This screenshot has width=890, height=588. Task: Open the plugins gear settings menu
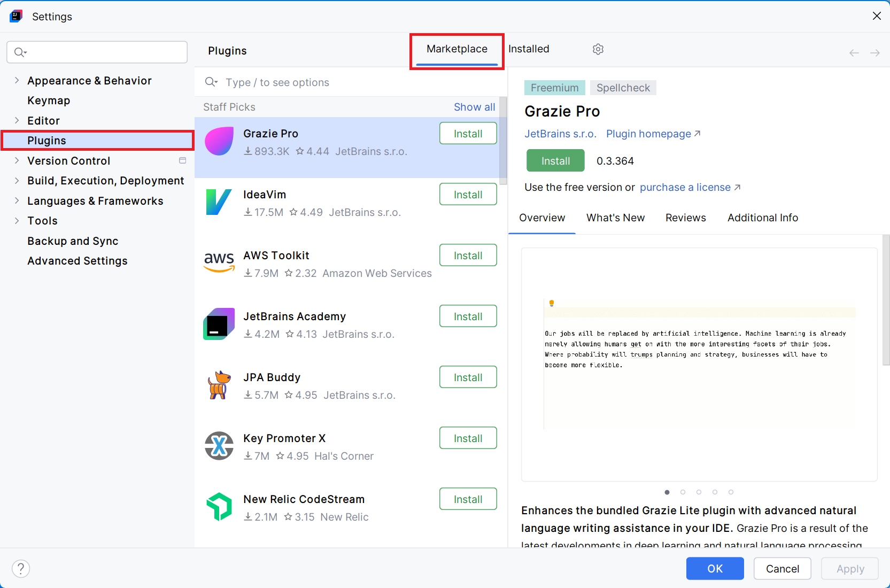click(598, 49)
